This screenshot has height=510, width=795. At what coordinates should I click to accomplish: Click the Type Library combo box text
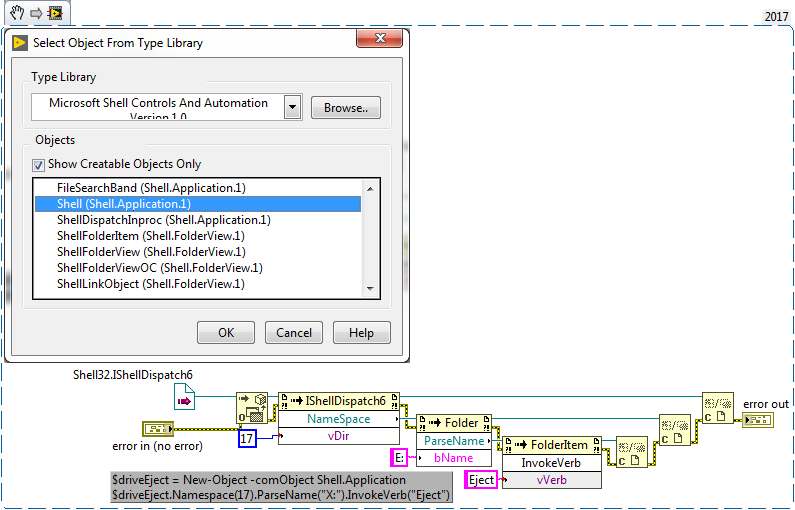(158, 107)
